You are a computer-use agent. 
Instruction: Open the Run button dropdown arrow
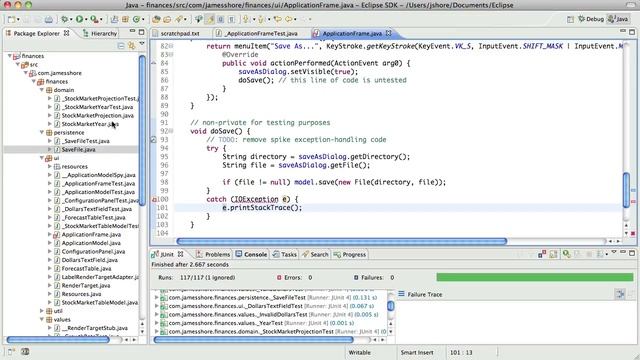pos(86,19)
